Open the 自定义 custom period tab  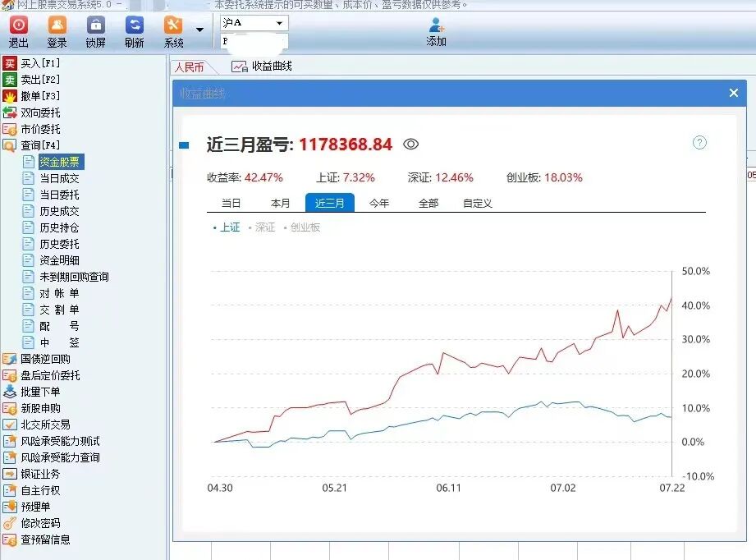click(477, 203)
